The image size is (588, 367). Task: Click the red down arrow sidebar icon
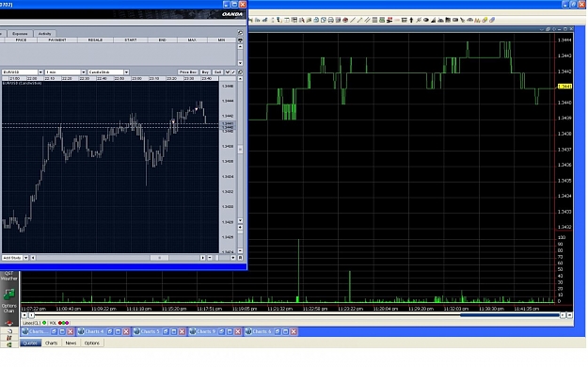pos(9,323)
